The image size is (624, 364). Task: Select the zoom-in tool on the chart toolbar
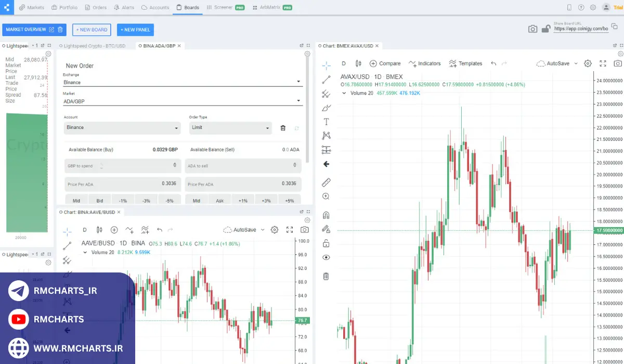pos(326,197)
